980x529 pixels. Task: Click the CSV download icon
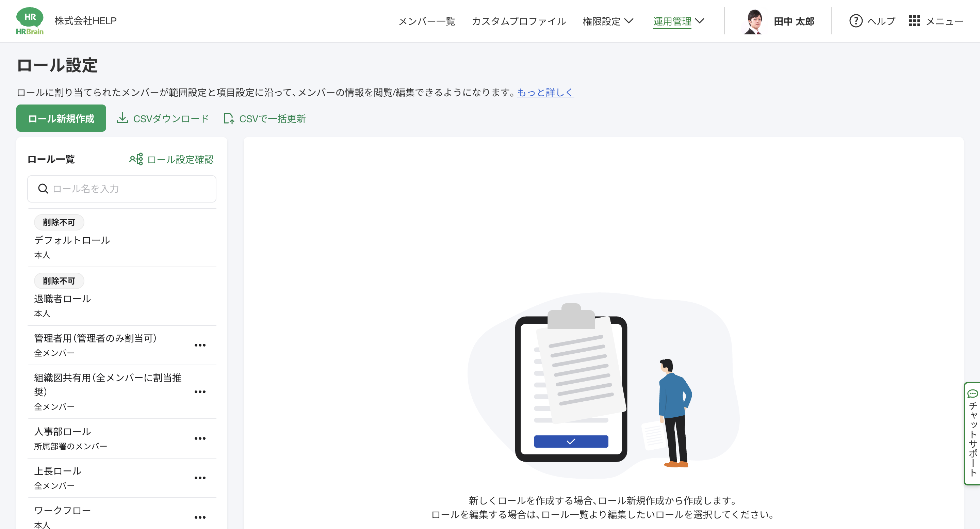coord(122,118)
